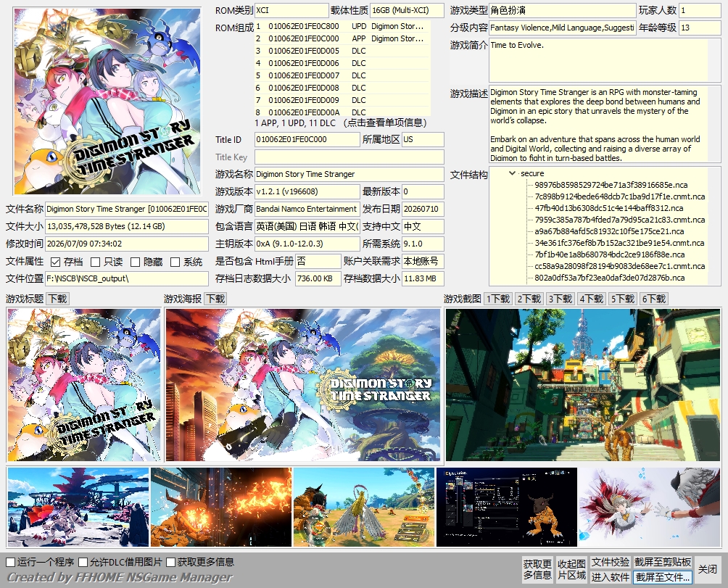Image resolution: width=728 pixels, height=588 pixels.
Task: Click the 发布日期 20260710 field
Action: point(423,210)
